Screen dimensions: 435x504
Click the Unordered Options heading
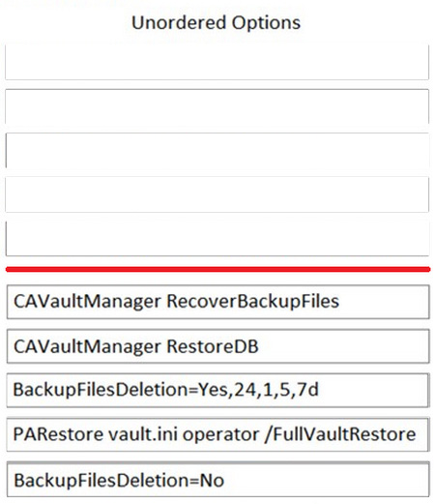tap(217, 23)
